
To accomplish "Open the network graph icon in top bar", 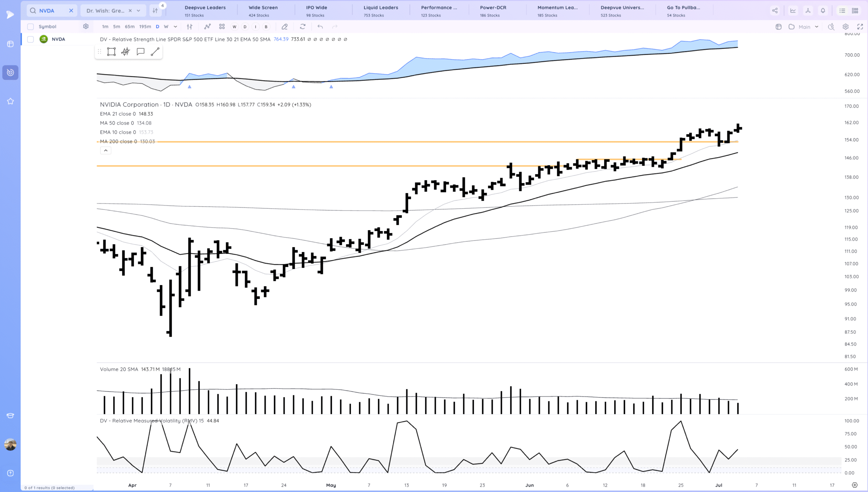I will tap(808, 11).
